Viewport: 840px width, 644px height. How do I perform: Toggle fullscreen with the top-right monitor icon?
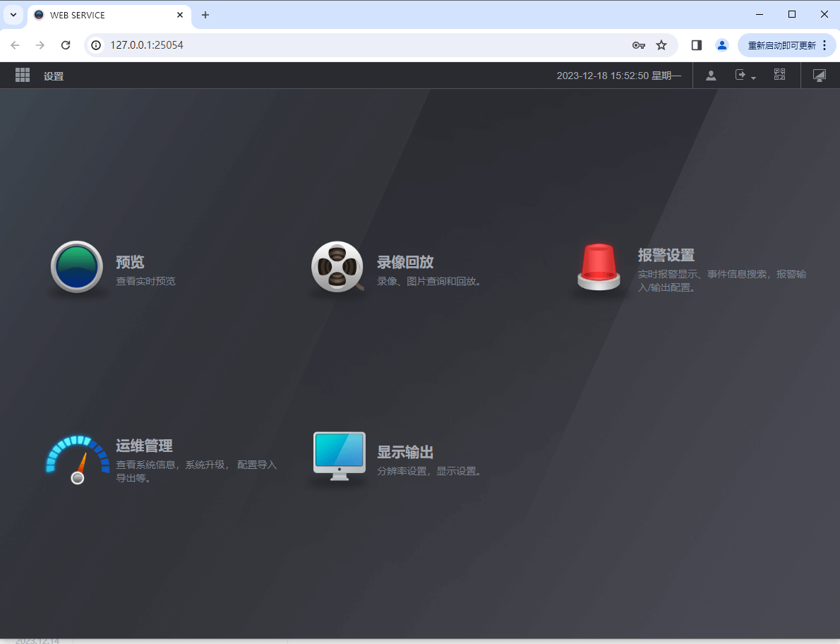point(819,75)
